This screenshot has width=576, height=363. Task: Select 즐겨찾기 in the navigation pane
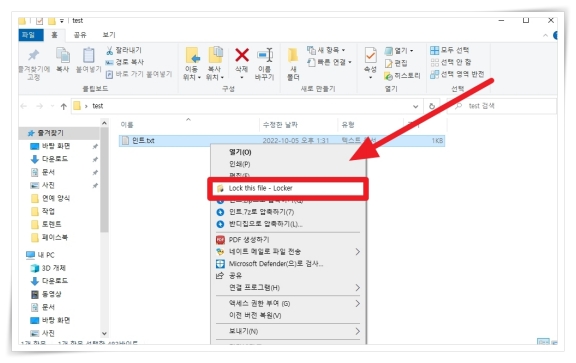(50, 133)
